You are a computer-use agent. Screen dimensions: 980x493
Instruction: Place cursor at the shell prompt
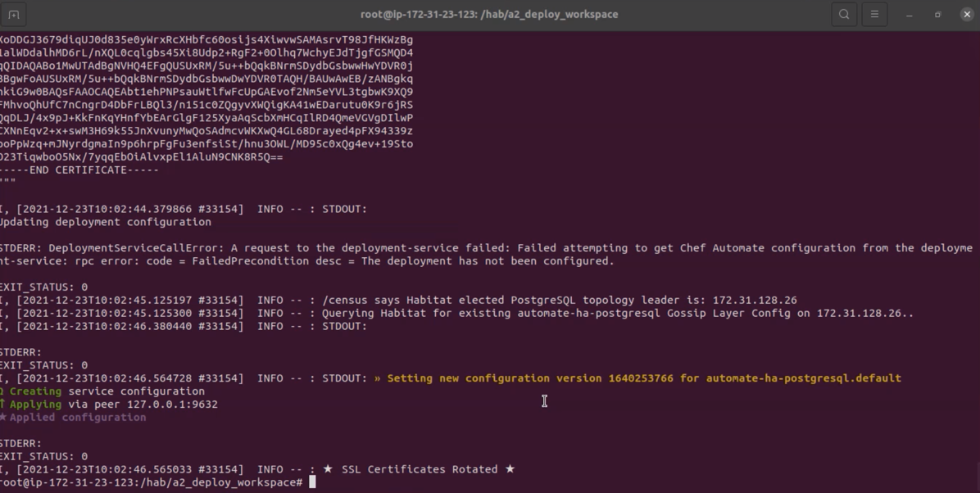[312, 482]
